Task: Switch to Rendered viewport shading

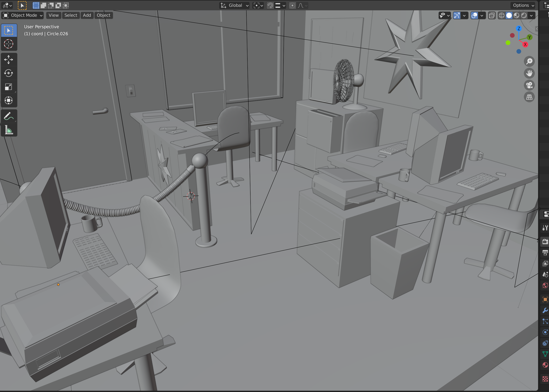Action: [524, 15]
